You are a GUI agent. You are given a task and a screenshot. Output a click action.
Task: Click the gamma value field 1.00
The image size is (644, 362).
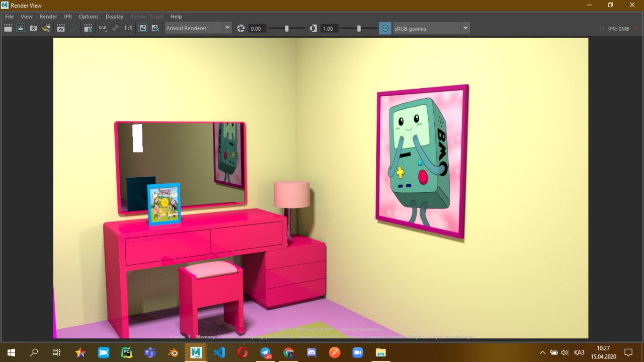(329, 29)
